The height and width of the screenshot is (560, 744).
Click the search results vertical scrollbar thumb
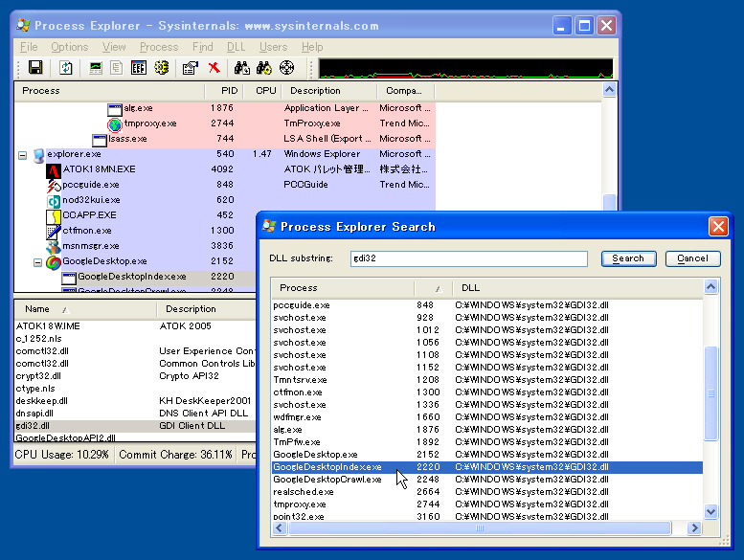(x=710, y=393)
